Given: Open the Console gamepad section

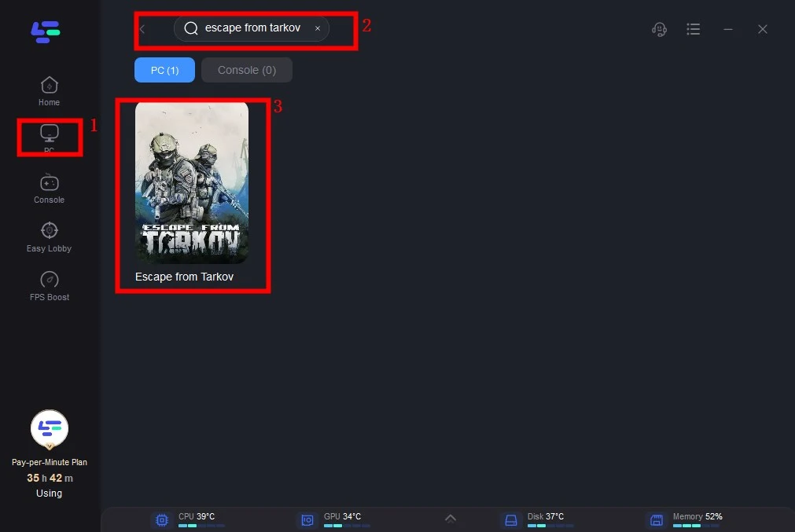Looking at the screenshot, I should (49, 187).
